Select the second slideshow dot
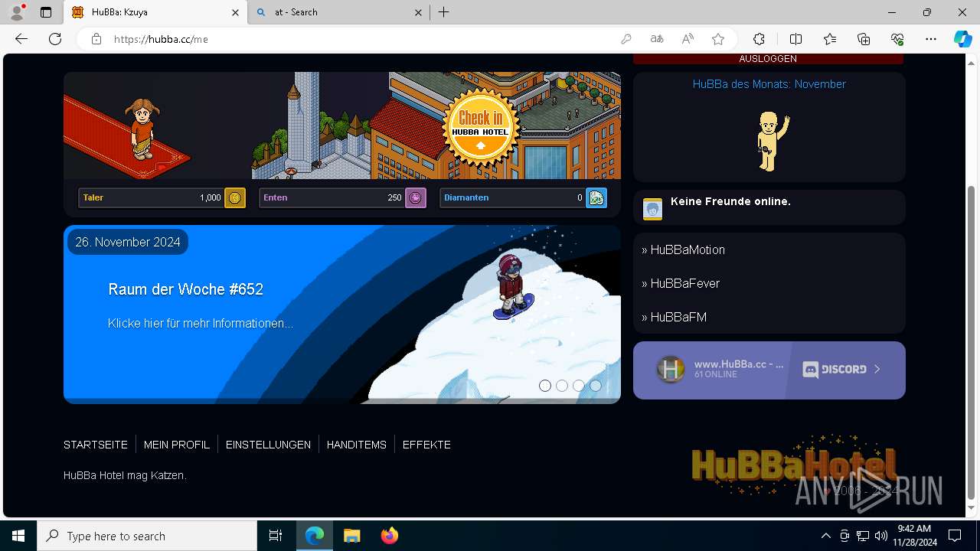The height and width of the screenshot is (551, 980). pyautogui.click(x=562, y=386)
